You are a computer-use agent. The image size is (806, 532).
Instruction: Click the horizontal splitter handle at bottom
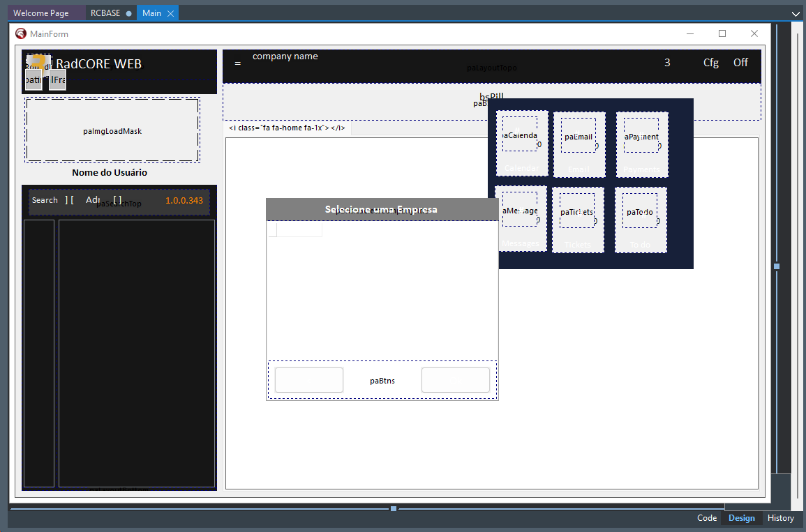394,509
